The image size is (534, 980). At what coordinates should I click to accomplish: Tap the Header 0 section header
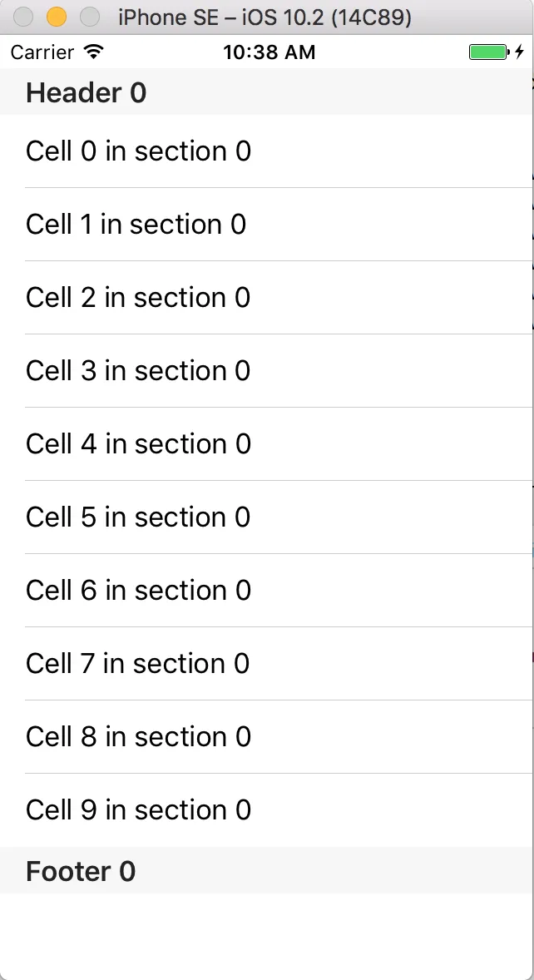(87, 92)
